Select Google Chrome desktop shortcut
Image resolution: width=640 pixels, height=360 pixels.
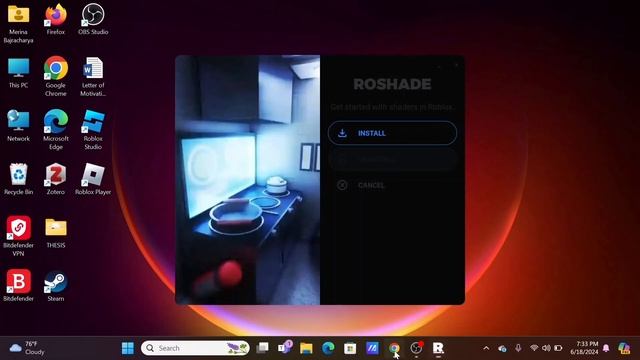[56, 77]
